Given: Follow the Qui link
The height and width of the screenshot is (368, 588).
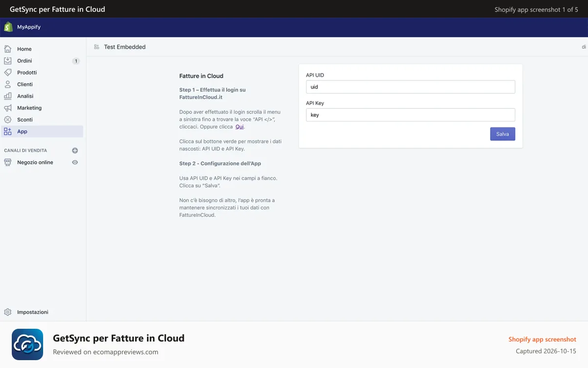Looking at the screenshot, I should pos(240,127).
